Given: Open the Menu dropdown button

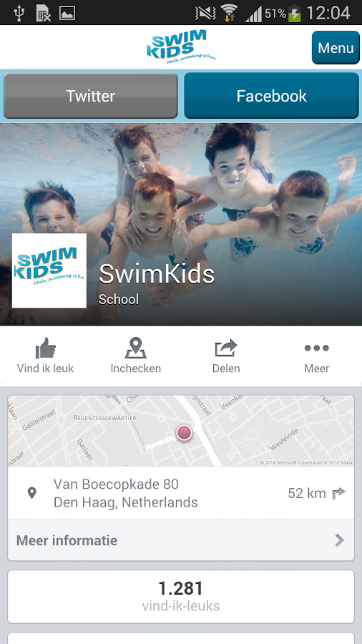Looking at the screenshot, I should point(336,48).
